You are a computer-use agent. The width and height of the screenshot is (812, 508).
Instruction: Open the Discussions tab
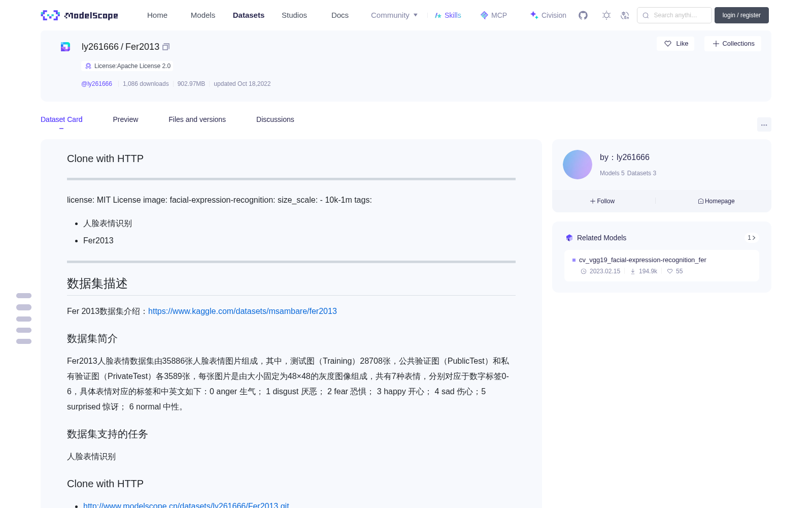(x=275, y=119)
